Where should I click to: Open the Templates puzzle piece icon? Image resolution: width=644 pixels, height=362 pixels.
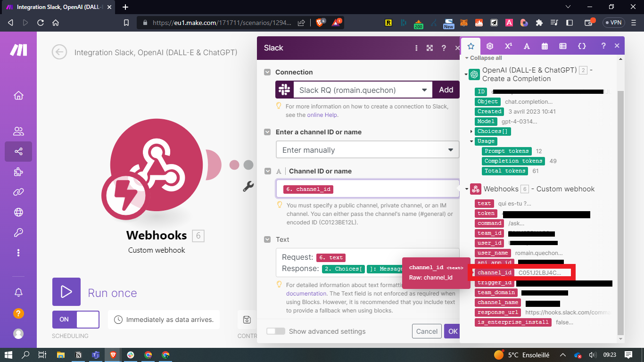pos(18,172)
